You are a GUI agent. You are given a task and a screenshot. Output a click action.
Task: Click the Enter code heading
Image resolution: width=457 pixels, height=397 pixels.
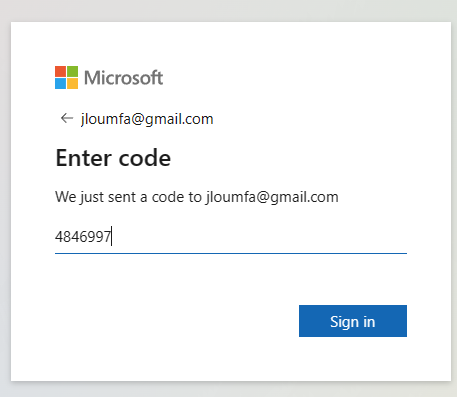113,158
